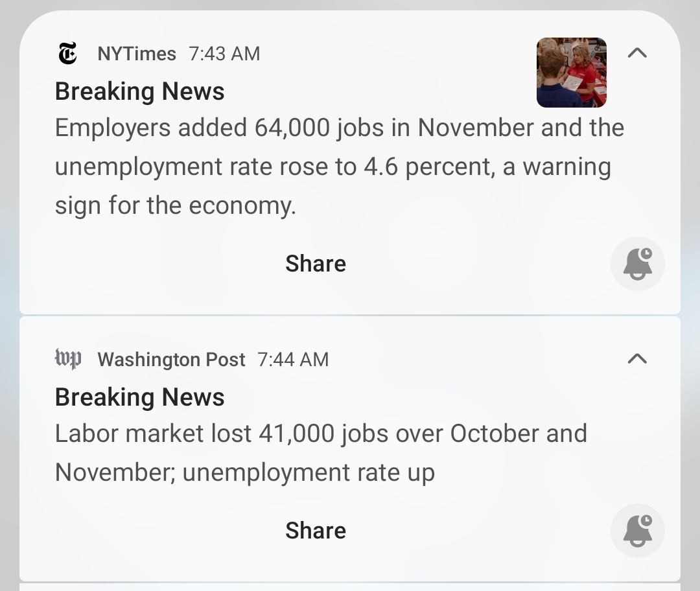Snooze the Washington Post notification with bell
The image size is (700, 591).
(x=638, y=530)
